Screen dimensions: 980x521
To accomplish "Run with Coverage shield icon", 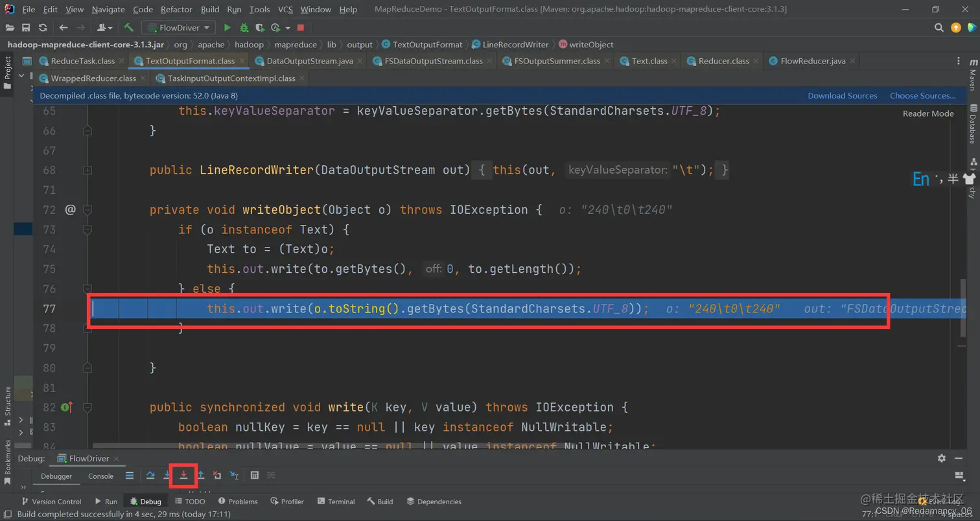I will [x=260, y=28].
